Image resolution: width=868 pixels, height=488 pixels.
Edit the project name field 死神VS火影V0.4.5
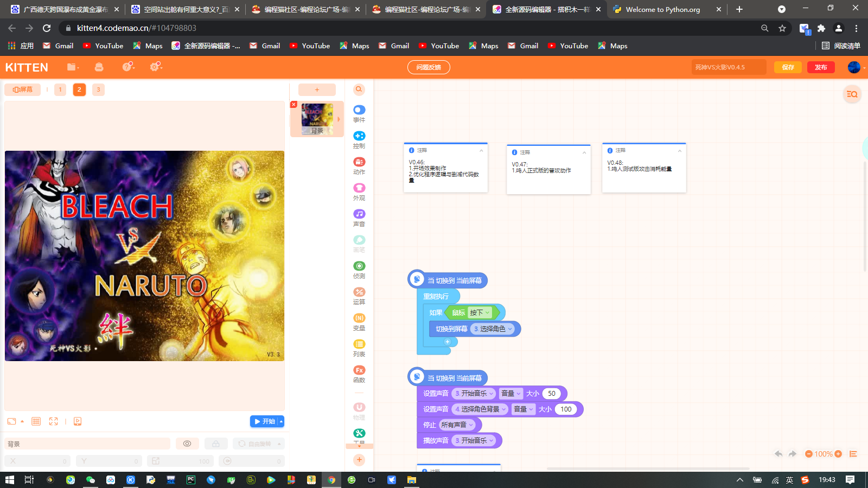(729, 67)
